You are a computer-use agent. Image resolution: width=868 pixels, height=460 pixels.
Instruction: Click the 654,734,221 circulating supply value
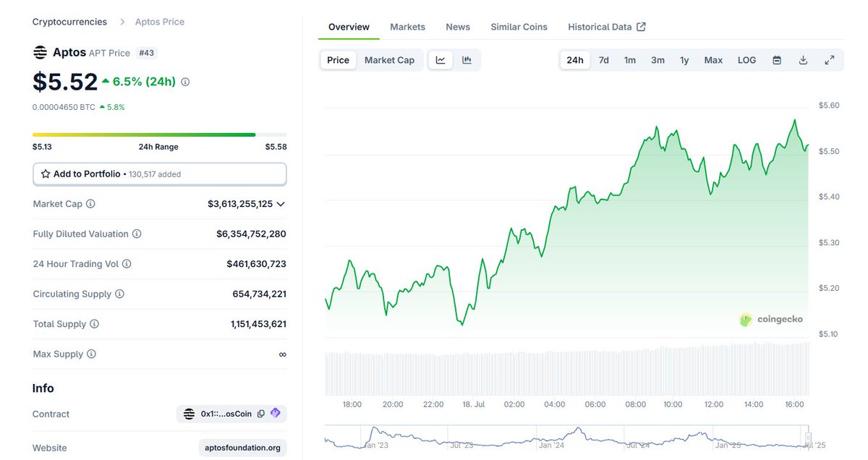[x=259, y=294]
